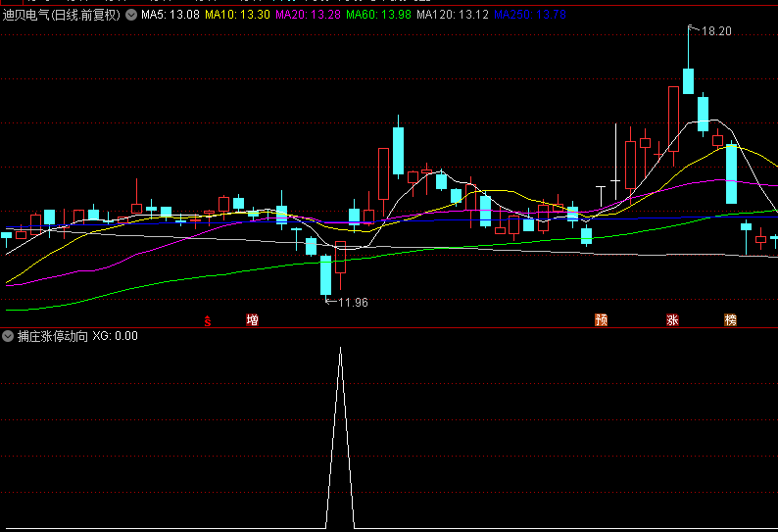The height and width of the screenshot is (532, 778).
Task: Expand the 捕庄涨停动向 indicator dropdown
Action: [x=8, y=336]
